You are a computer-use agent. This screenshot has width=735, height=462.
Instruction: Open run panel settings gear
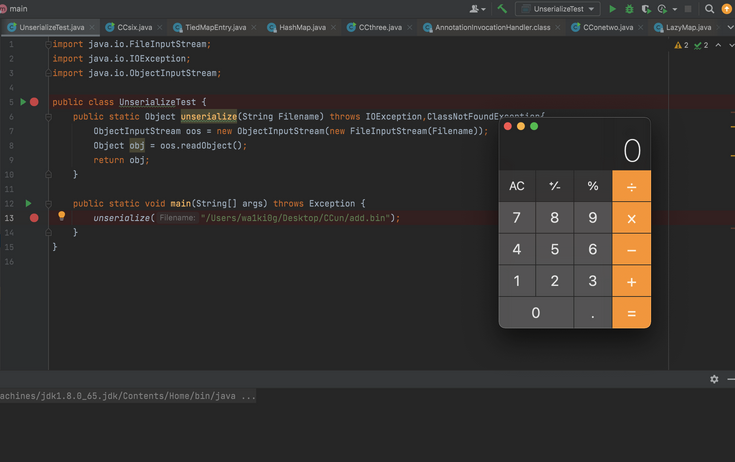tap(714, 379)
